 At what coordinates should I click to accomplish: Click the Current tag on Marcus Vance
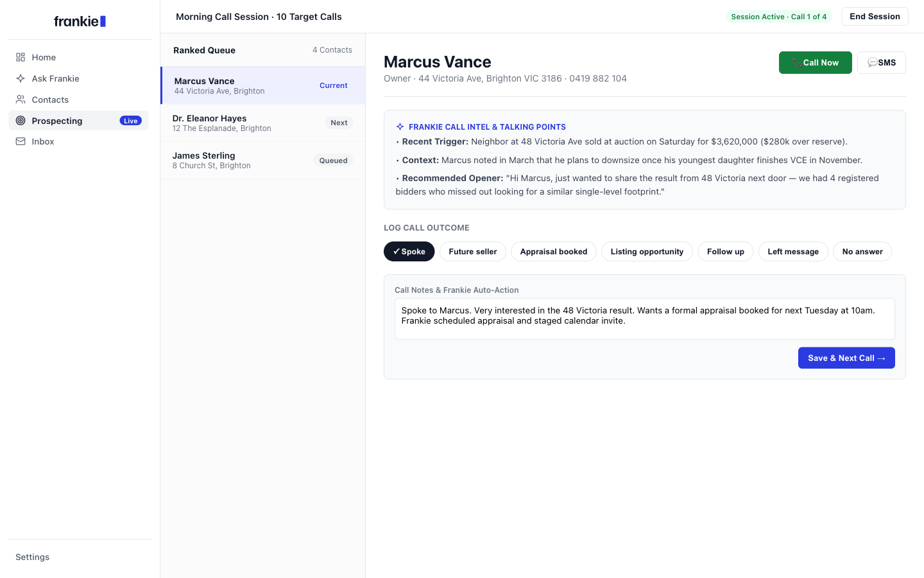click(334, 85)
